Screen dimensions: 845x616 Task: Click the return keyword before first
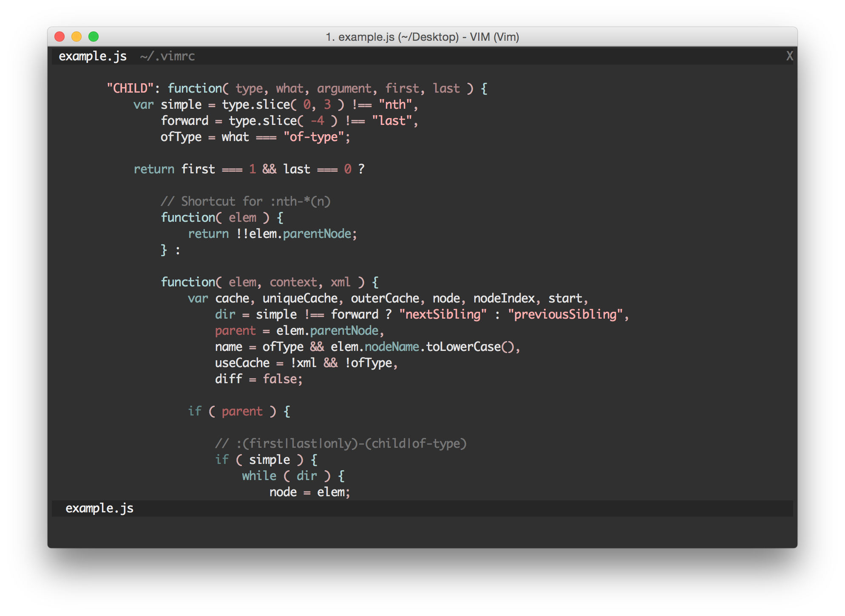coord(154,169)
